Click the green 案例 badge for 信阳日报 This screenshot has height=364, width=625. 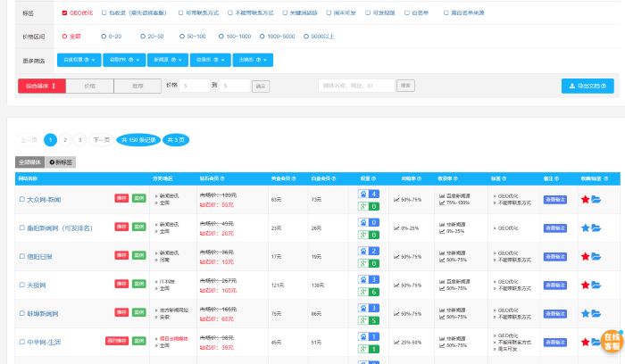point(138,255)
